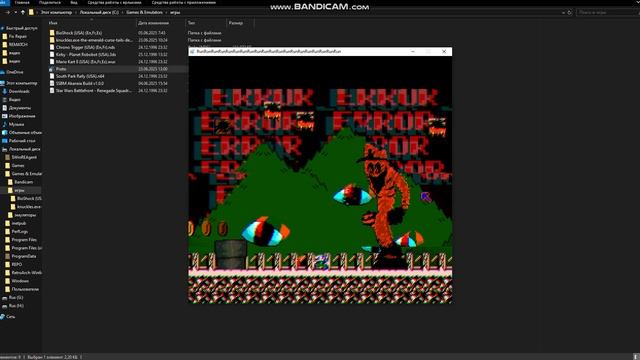640x360 pixels.
Task: Open Средства работы с ярлыками tab
Action: 115,2
